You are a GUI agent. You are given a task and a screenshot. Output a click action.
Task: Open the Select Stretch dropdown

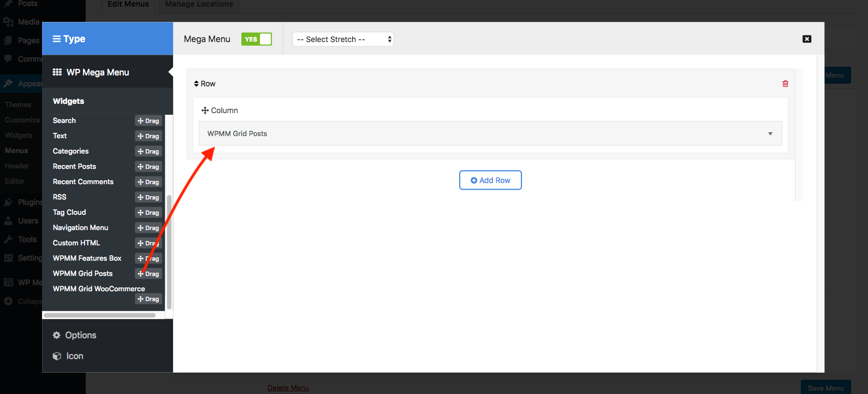pos(343,39)
